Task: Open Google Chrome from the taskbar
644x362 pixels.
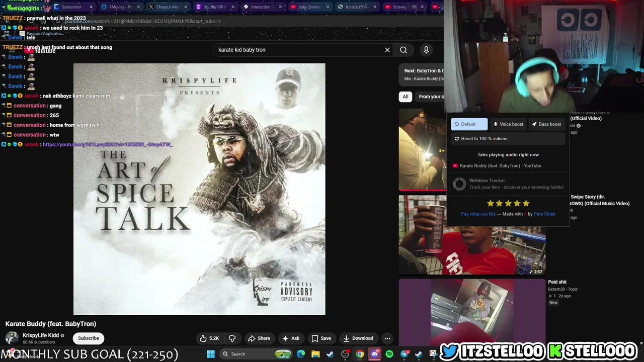Action: pyautogui.click(x=360, y=354)
